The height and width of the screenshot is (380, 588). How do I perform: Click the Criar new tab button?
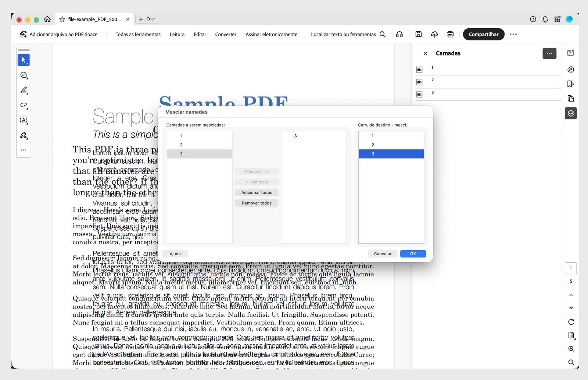pyautogui.click(x=147, y=19)
